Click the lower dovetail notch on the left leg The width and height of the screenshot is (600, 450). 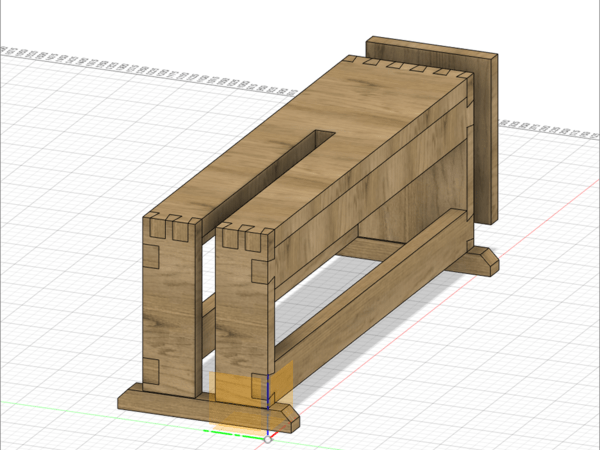point(153,372)
